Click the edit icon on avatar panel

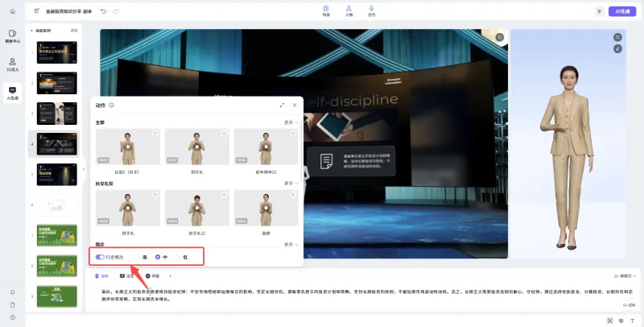[617, 49]
